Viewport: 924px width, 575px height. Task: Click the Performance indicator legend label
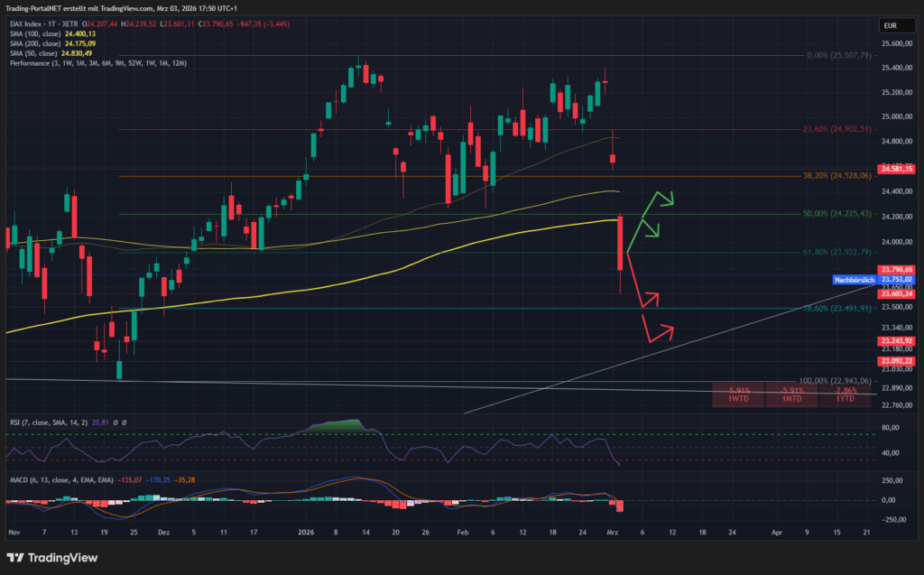tap(27, 62)
